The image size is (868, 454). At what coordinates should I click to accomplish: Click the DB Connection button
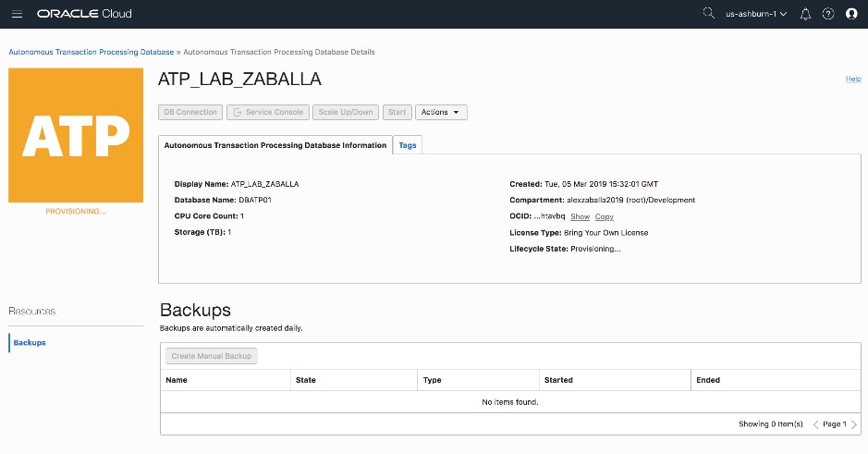click(189, 112)
